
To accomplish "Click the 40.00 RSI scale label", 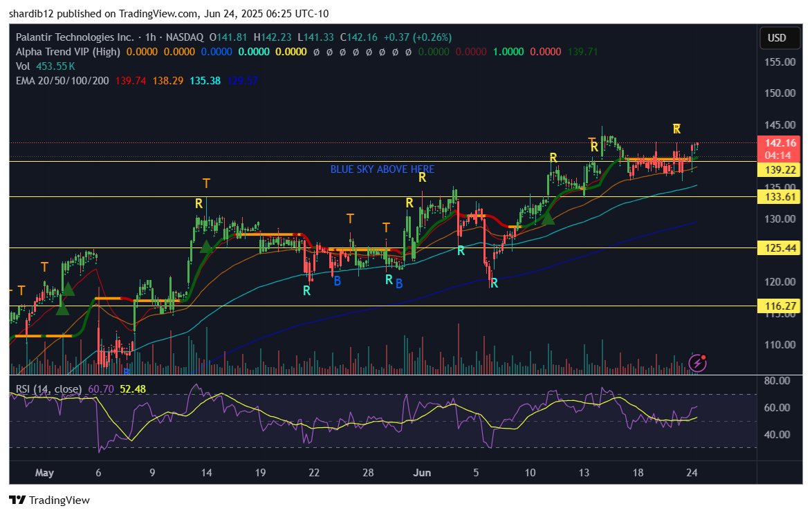I will (x=777, y=435).
